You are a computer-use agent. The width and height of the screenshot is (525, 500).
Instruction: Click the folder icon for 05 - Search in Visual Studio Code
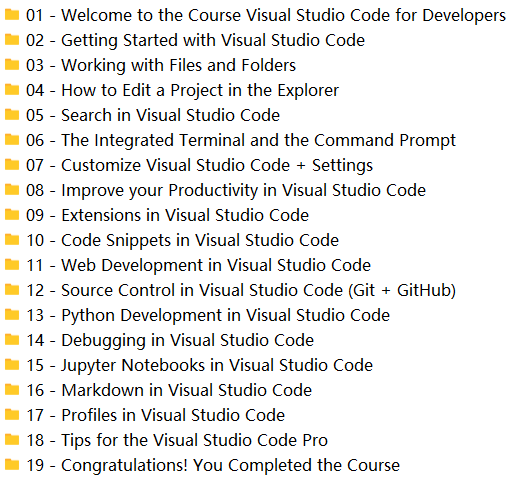click(x=12, y=115)
